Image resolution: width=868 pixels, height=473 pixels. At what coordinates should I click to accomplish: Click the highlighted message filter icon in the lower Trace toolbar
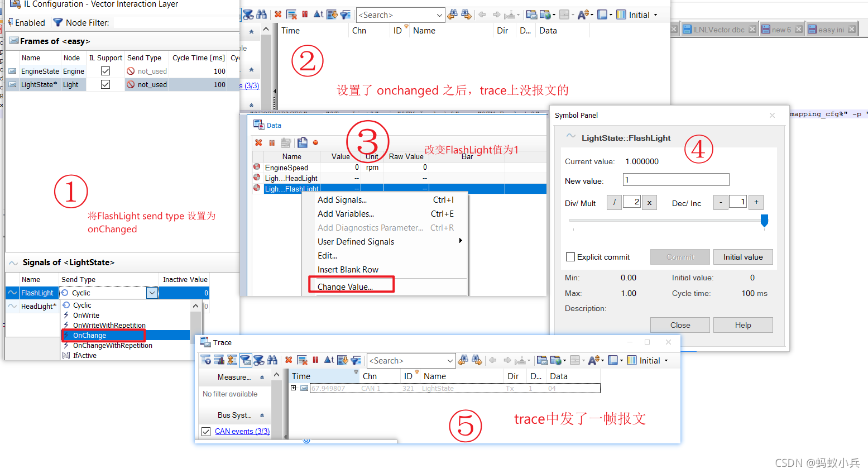pyautogui.click(x=245, y=360)
